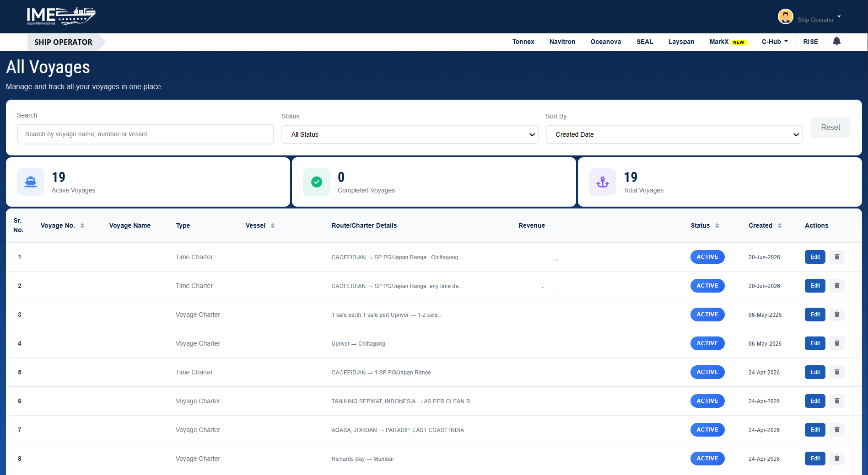Edit voyage row 8
868x475 pixels.
click(815, 459)
